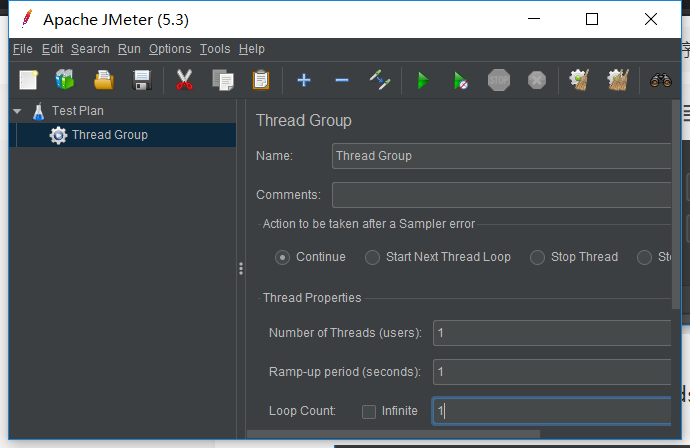Select Stop Thread radio button
The image size is (690, 448).
tap(537, 257)
